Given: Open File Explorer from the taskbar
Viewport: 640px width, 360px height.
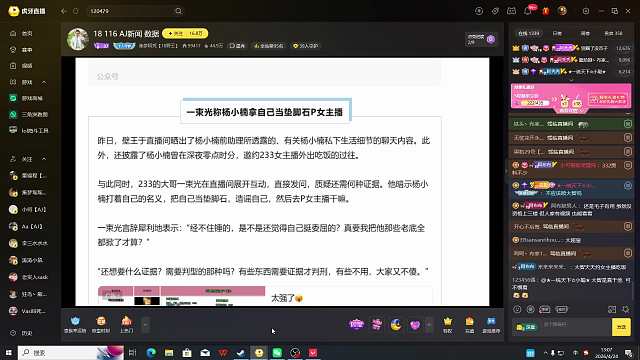Looking at the screenshot, I should [x=169, y=352].
